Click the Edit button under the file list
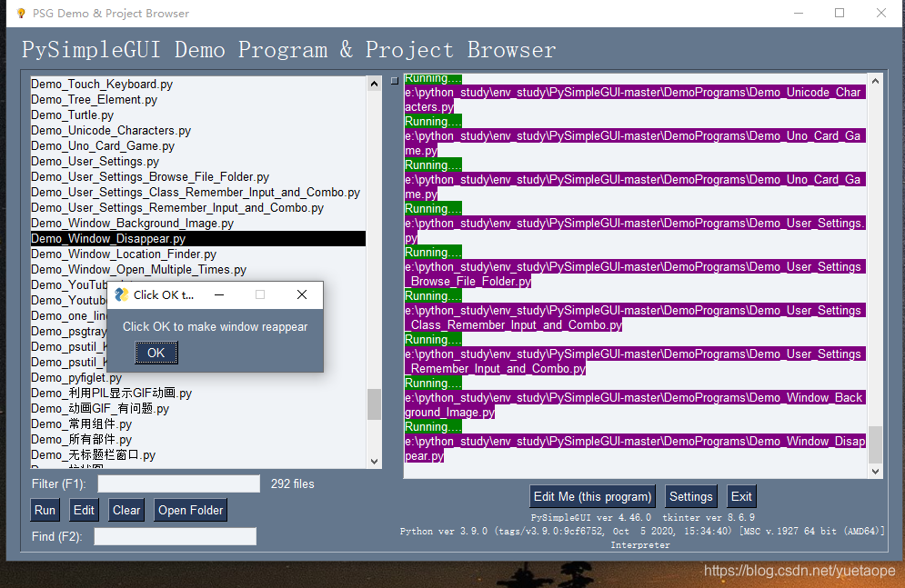This screenshot has height=588, width=905. (x=84, y=510)
